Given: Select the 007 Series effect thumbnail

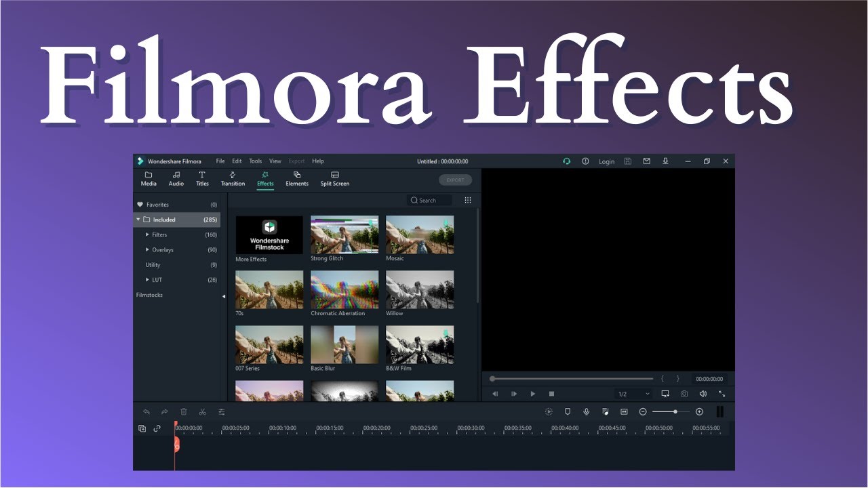Looking at the screenshot, I should coord(269,345).
